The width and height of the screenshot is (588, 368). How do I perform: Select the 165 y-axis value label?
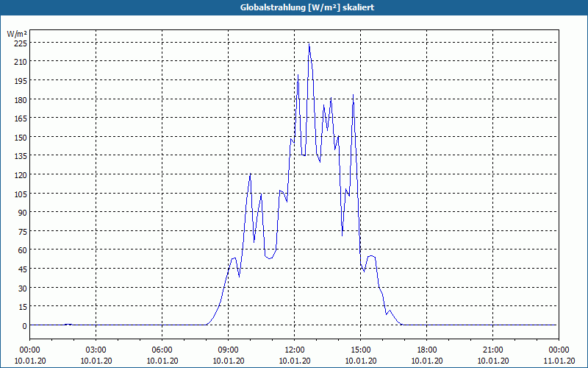[x=21, y=118]
